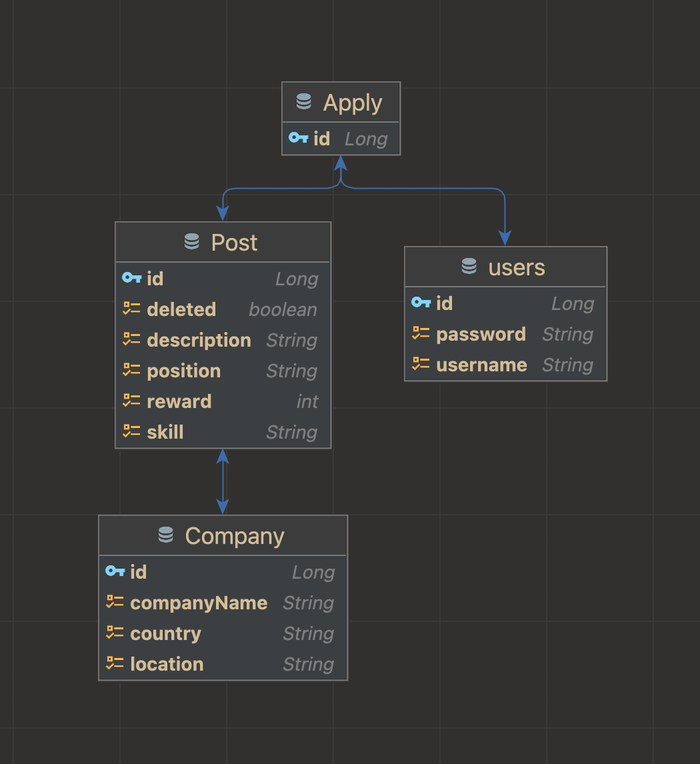Image resolution: width=700 pixels, height=764 pixels.
Task: Select the description field of Post
Action: tap(199, 340)
